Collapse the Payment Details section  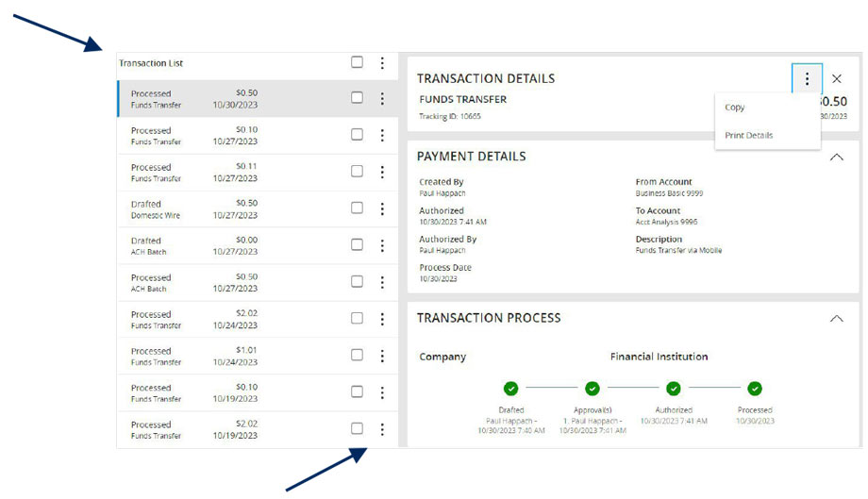pos(837,158)
